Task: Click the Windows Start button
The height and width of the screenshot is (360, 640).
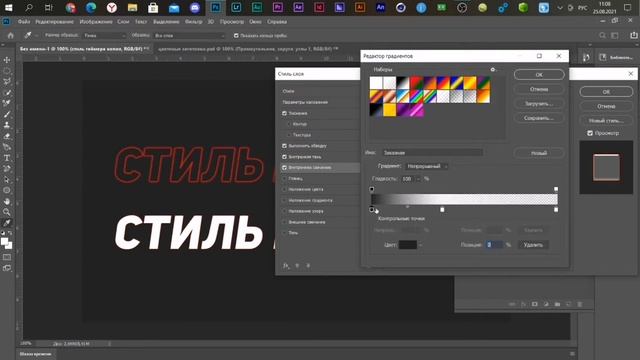Action: point(8,7)
